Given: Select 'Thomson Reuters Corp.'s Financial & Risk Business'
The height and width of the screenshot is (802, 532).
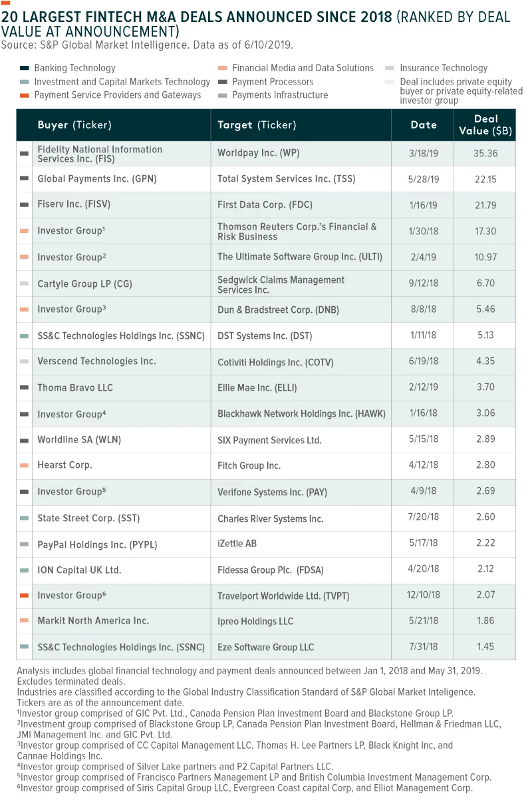Looking at the screenshot, I should pyautogui.click(x=297, y=232).
